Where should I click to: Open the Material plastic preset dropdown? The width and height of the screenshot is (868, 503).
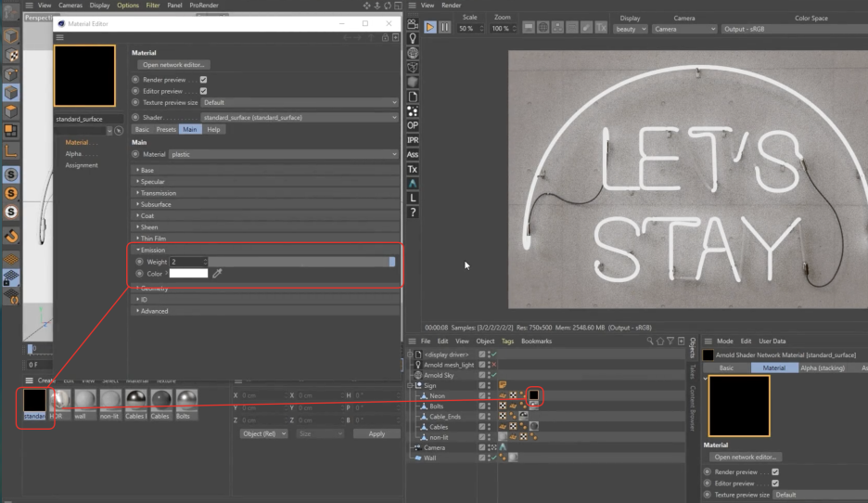pyautogui.click(x=284, y=154)
